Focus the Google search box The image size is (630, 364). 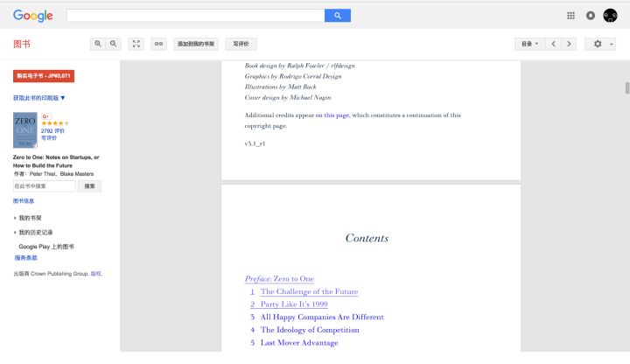coord(196,16)
